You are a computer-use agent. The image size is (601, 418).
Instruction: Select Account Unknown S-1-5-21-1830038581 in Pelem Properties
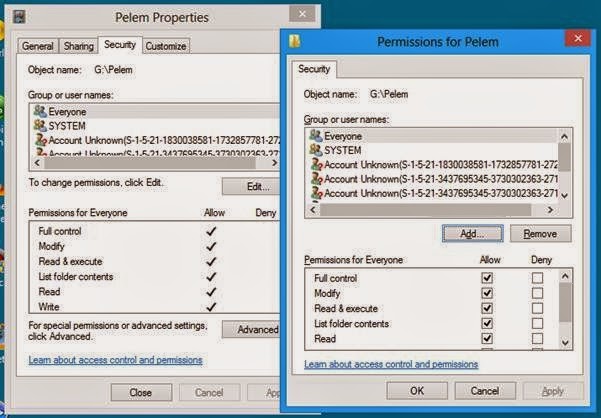tap(156, 140)
